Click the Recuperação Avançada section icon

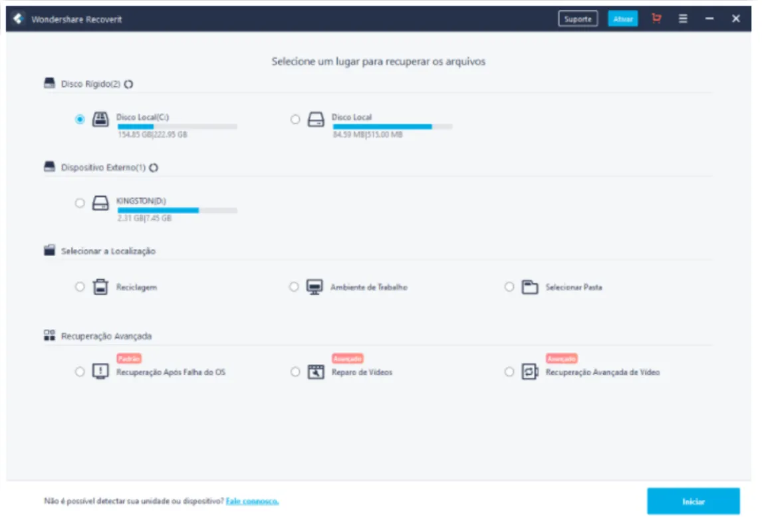tap(50, 335)
